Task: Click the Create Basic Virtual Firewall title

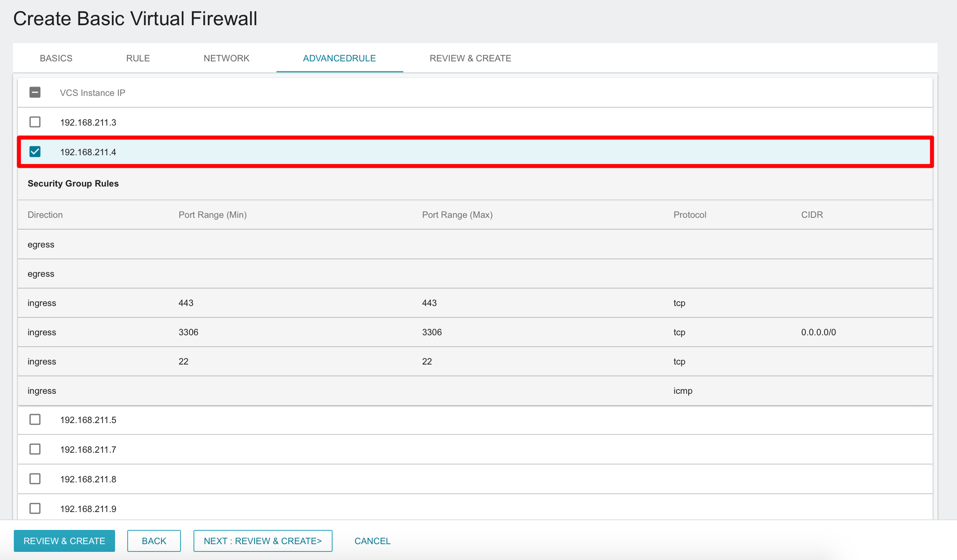Action: point(135,19)
